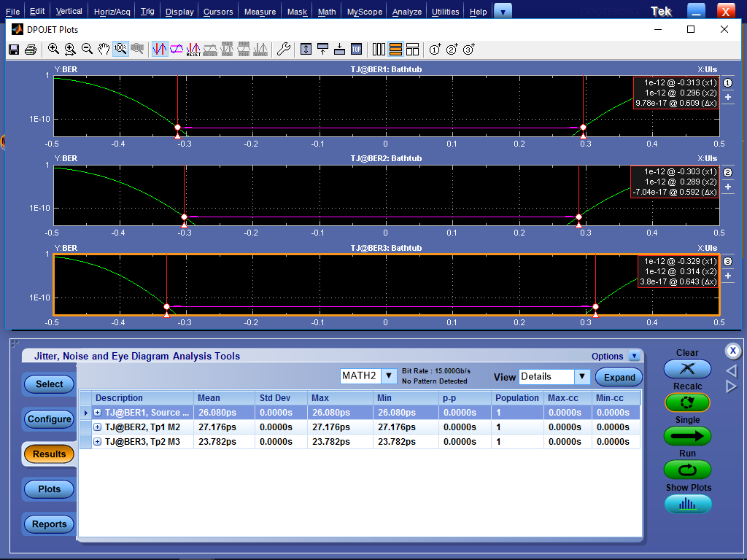The height and width of the screenshot is (560, 747).
Task: Select plot marker 2 beside TJ@BER2 readout
Action: tap(727, 172)
